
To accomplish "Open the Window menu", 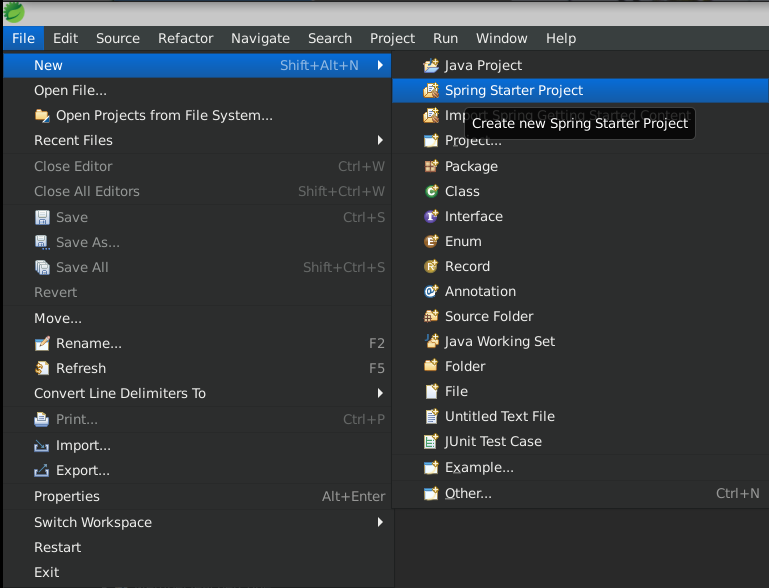I will pos(501,38).
